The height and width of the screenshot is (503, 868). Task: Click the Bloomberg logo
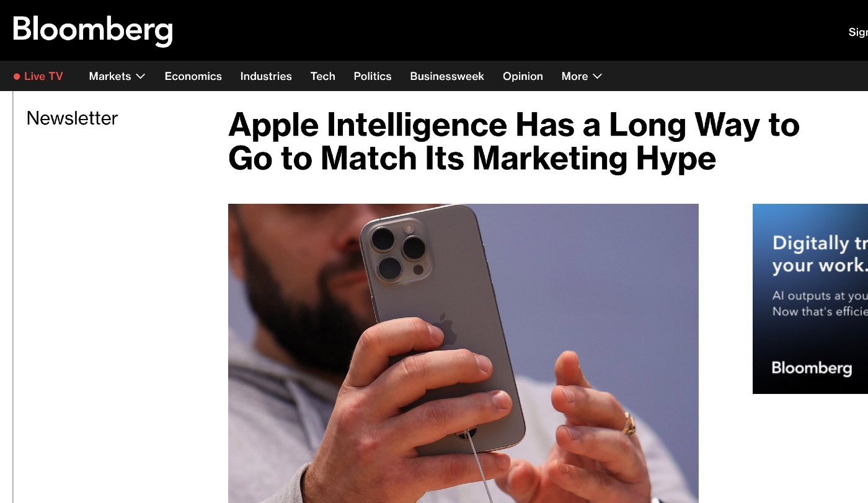(92, 30)
